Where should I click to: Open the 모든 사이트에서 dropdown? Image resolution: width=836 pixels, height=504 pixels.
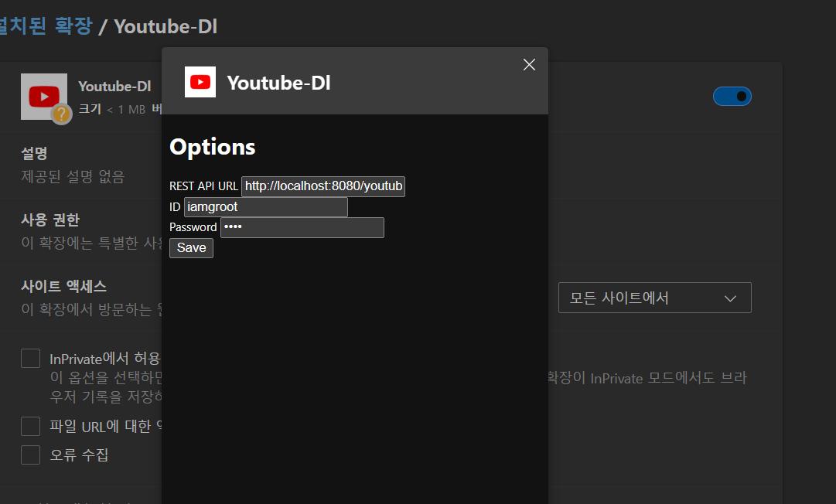653,298
